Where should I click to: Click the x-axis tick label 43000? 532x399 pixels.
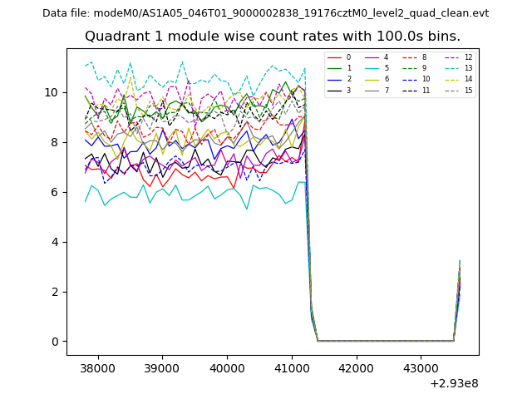(419, 367)
